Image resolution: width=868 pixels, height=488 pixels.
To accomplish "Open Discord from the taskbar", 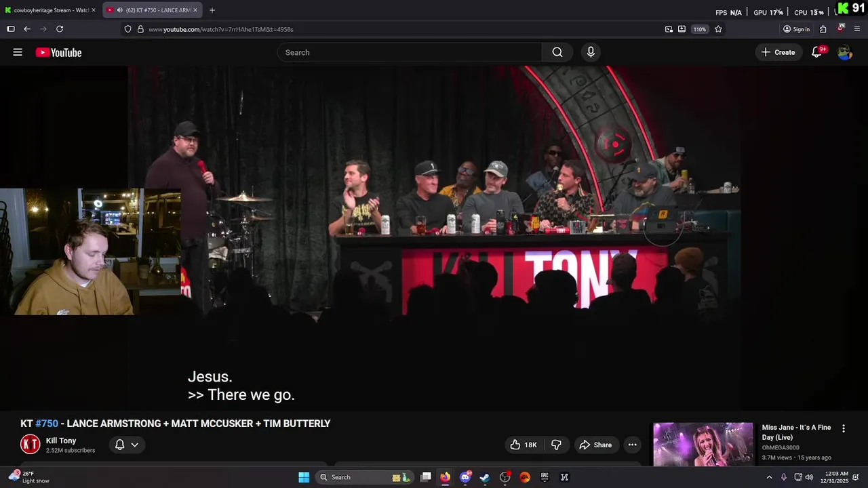I will click(465, 477).
